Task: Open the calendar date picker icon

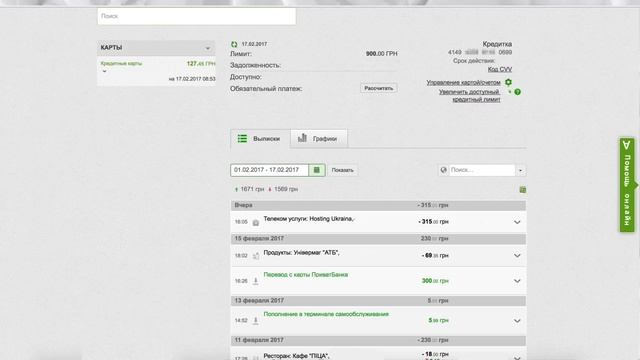Action: [317, 170]
